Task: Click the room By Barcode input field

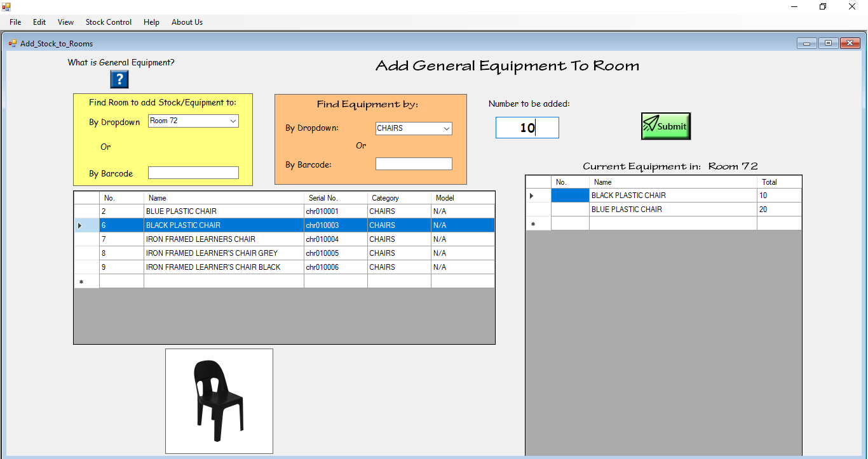Action: [x=193, y=173]
